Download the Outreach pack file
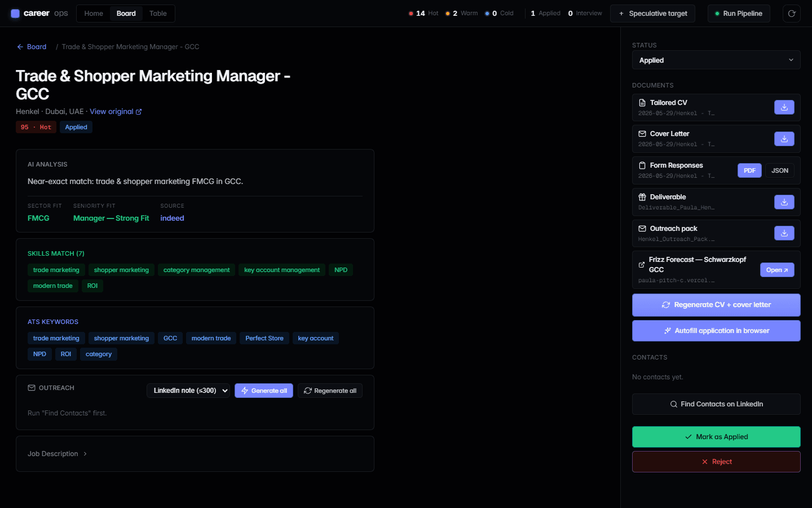 (x=784, y=233)
